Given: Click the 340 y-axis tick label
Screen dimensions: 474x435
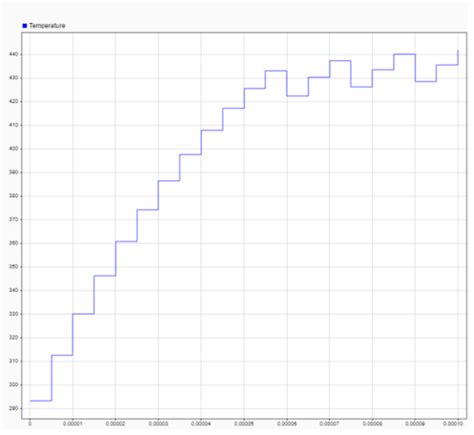Looking at the screenshot, I should [13, 290].
